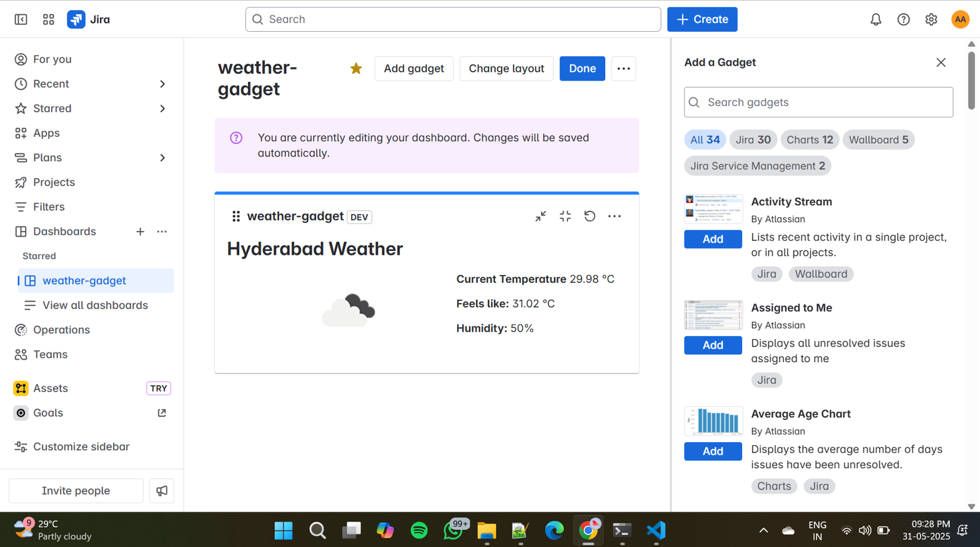Open Assets in sidebar
Screen dimensions: 980x547
[x=51, y=388]
